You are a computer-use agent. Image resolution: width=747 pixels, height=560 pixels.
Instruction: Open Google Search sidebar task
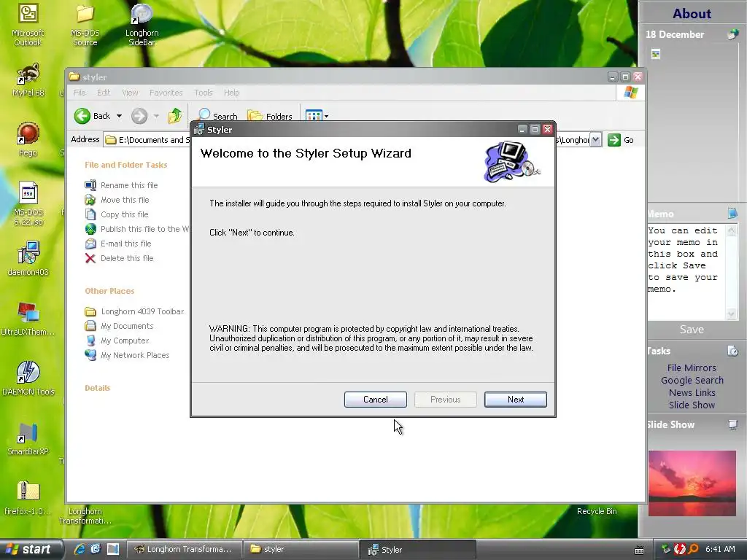(692, 380)
